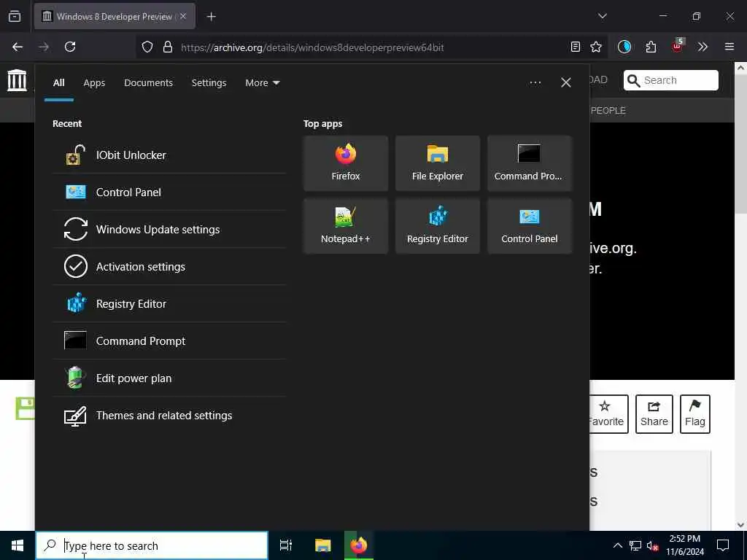Launch Firefox from Top apps
This screenshot has height=560, width=747.
tap(346, 163)
